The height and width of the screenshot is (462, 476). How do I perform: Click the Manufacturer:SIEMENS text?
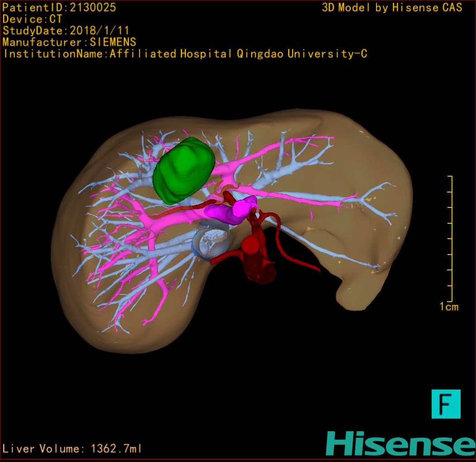(x=69, y=42)
